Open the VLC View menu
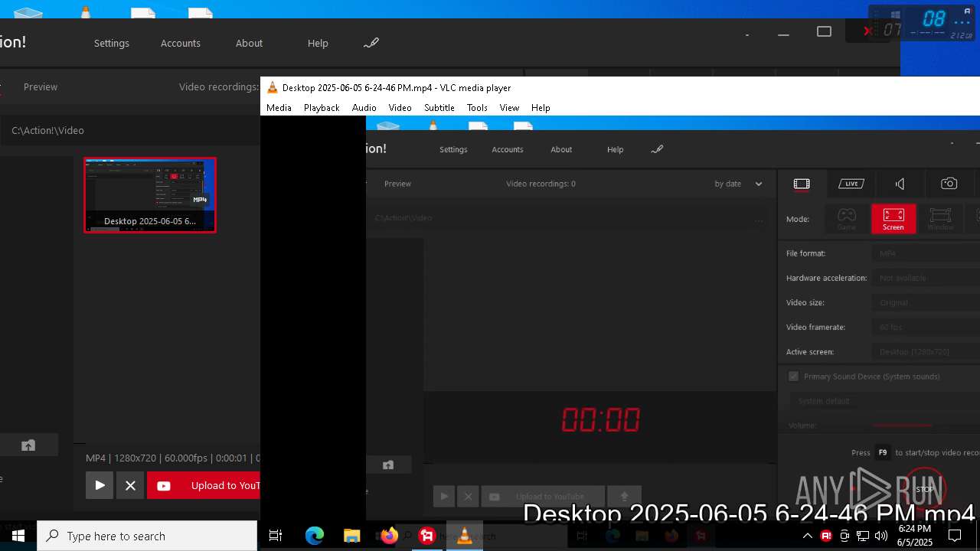 (x=509, y=108)
